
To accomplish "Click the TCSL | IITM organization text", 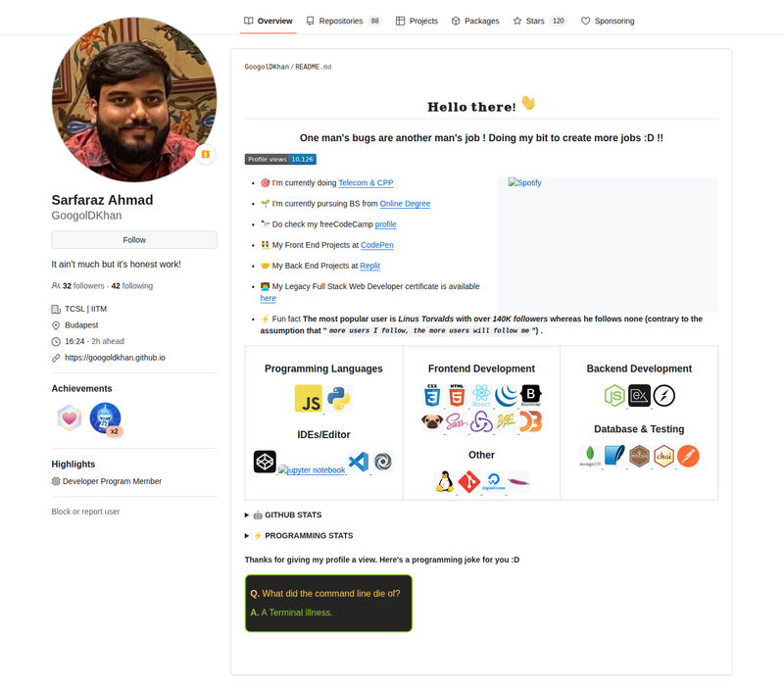I will tap(85, 309).
